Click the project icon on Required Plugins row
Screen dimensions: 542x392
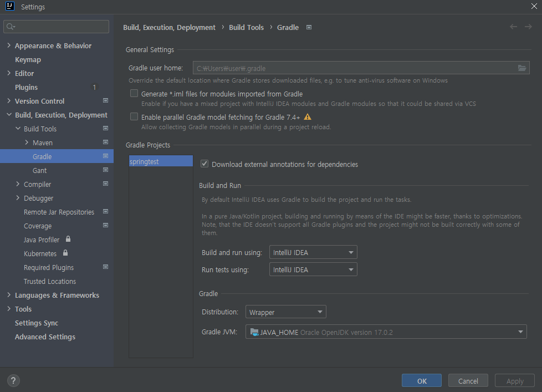(x=106, y=267)
